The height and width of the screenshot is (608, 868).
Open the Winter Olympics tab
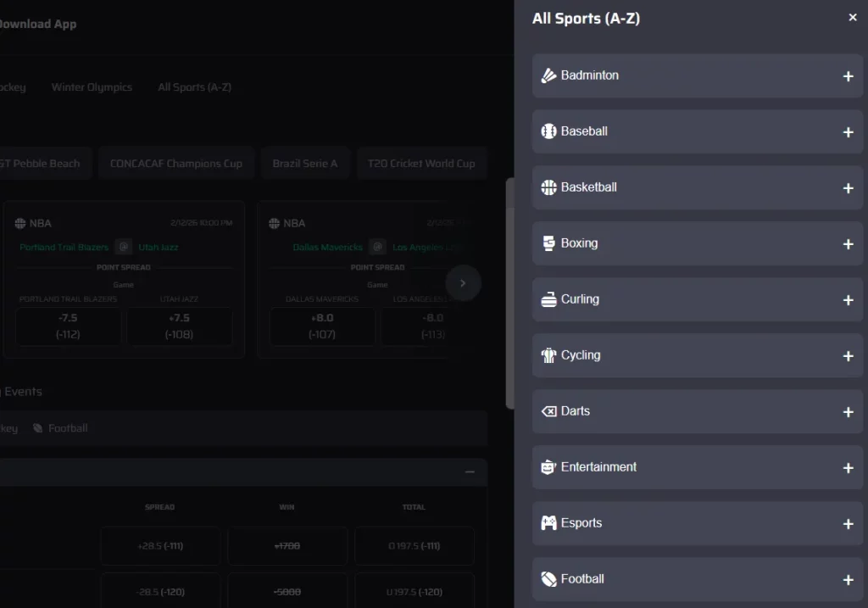point(92,87)
